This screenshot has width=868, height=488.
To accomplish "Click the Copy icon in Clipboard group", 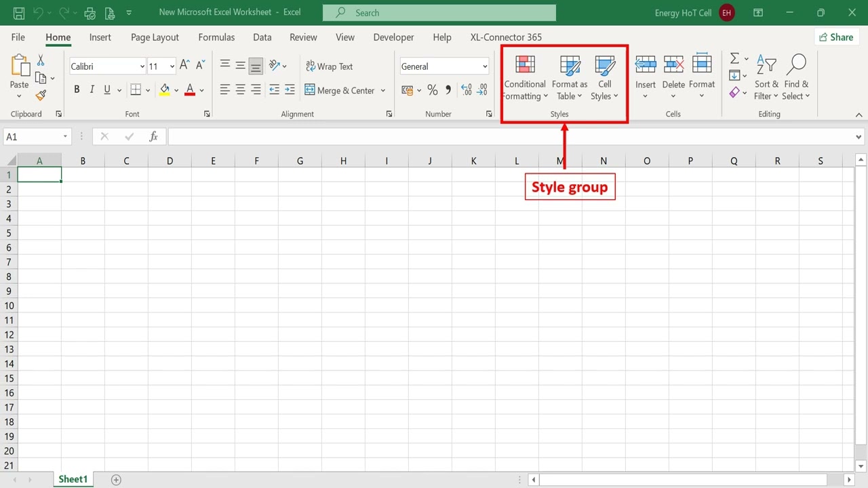I will tap(41, 78).
